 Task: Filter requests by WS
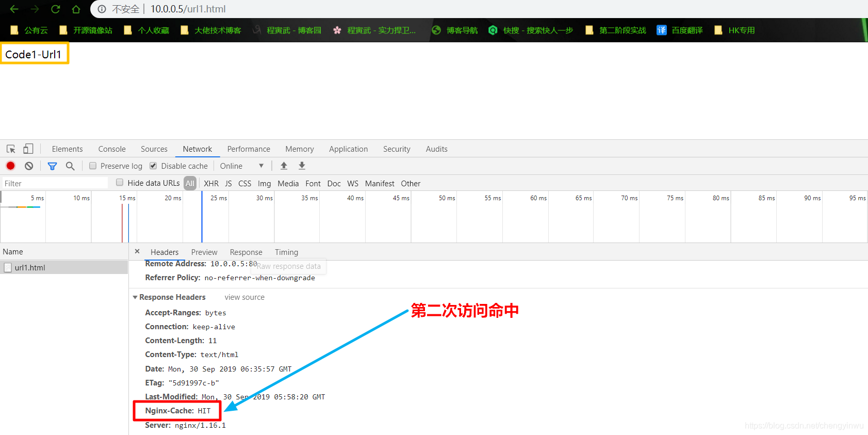[x=353, y=183]
